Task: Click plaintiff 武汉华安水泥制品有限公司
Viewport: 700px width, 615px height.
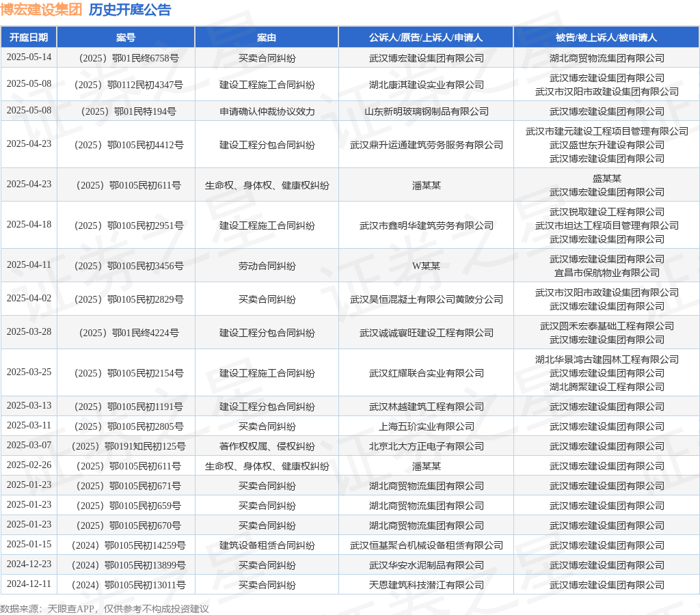Action: (x=427, y=566)
